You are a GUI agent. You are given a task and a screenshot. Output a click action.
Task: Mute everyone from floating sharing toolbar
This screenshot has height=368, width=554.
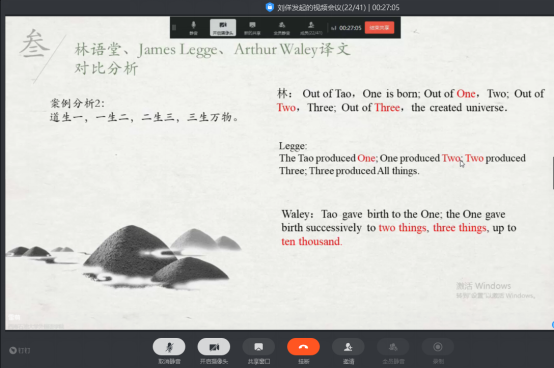pos(282,28)
